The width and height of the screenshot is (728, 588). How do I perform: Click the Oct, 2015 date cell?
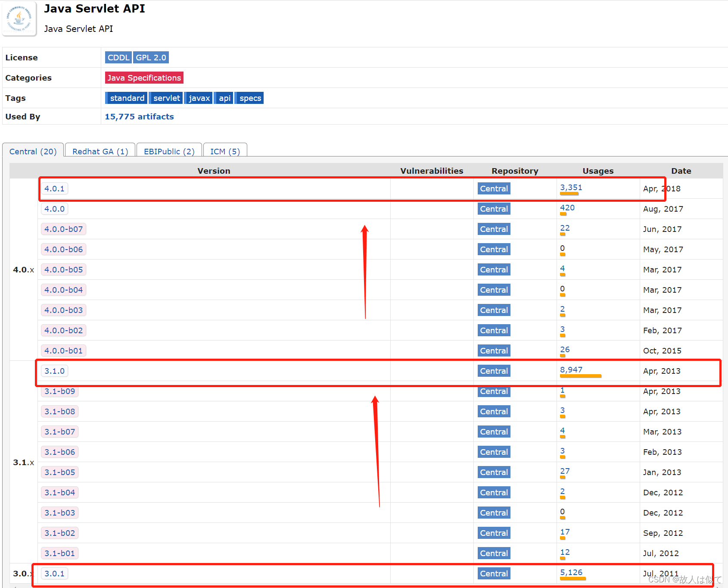point(662,350)
